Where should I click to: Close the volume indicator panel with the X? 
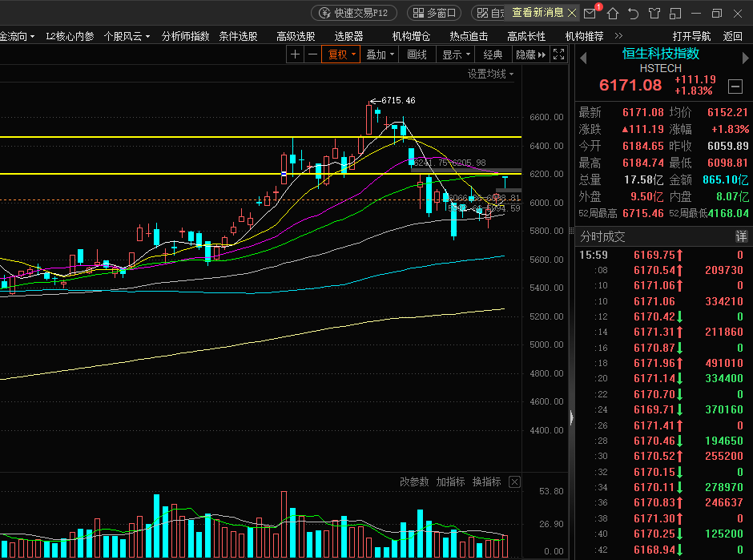[514, 481]
